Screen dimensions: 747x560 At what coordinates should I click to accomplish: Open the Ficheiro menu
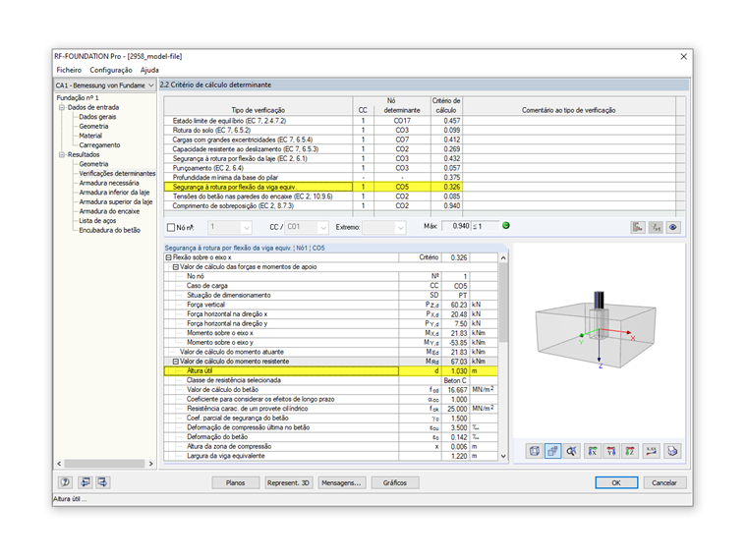pyautogui.click(x=69, y=70)
